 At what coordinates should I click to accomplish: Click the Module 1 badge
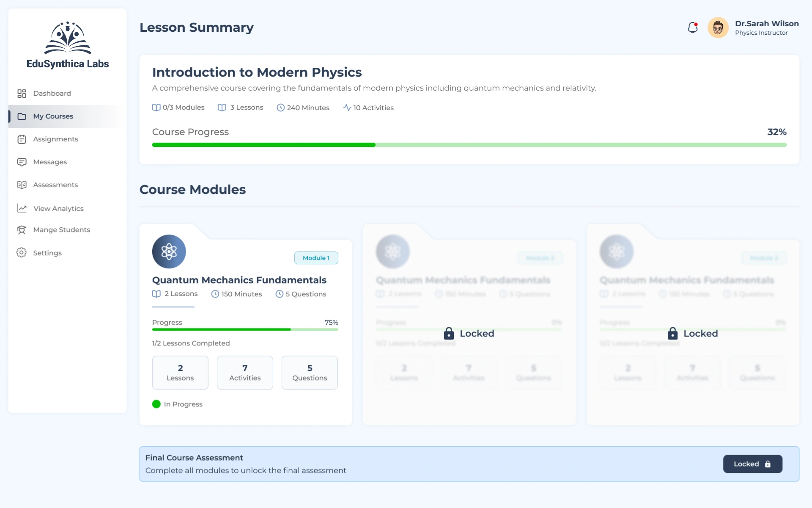[x=316, y=258]
